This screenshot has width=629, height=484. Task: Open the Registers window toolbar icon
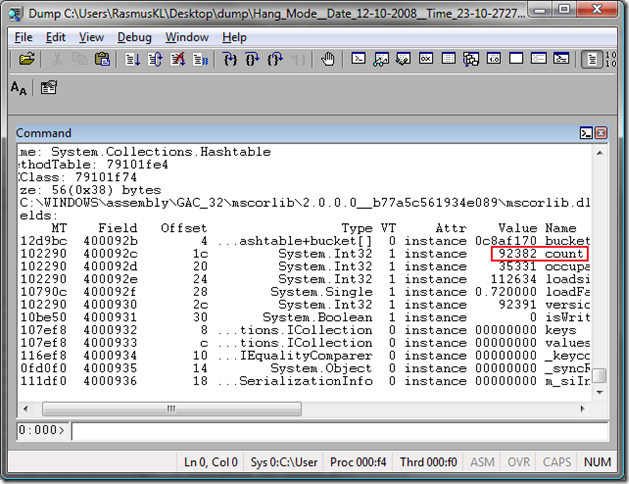coord(426,59)
